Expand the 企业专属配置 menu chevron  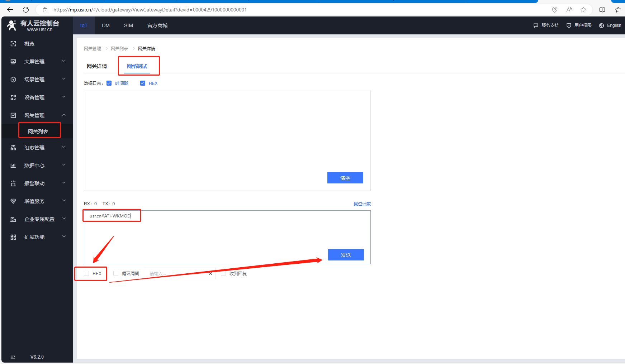click(64, 219)
